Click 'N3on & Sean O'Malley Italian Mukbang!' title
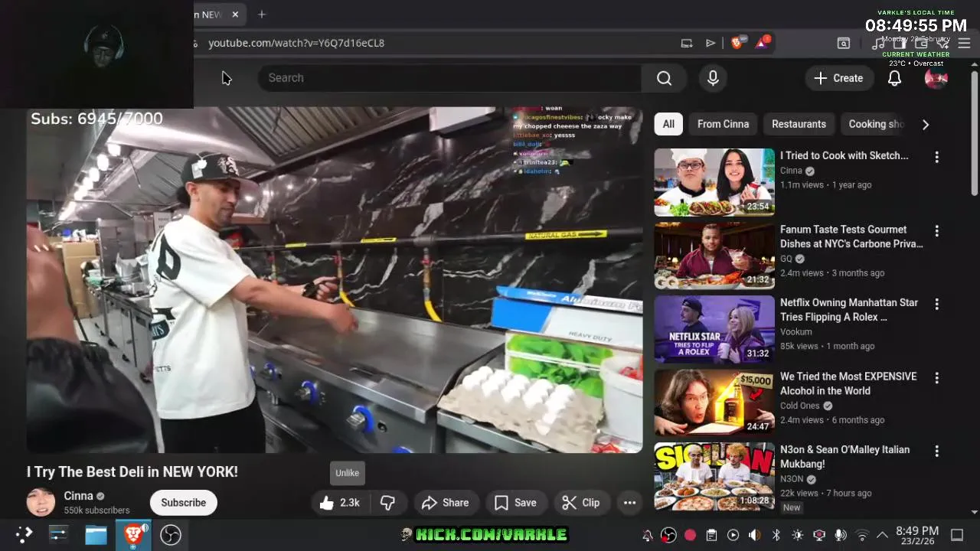The width and height of the screenshot is (980, 551). coord(845,457)
